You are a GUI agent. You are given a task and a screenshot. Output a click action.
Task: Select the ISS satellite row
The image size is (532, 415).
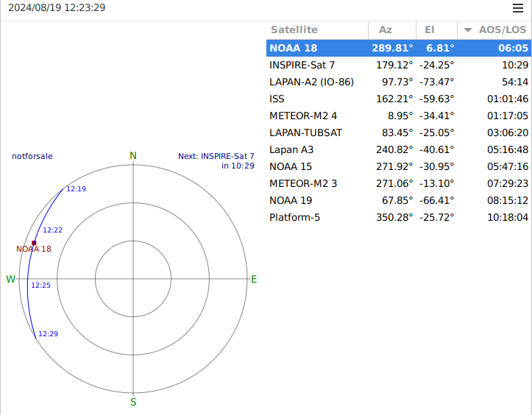coord(399,99)
